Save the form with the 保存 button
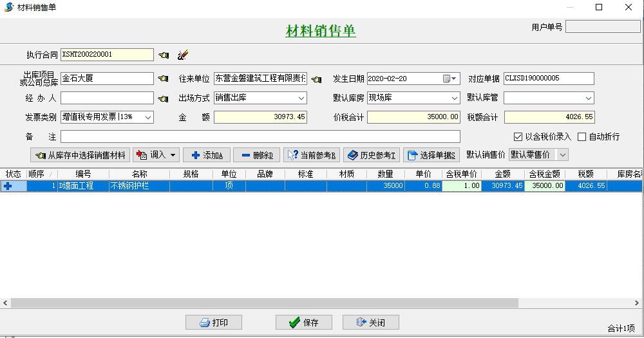This screenshot has width=644, height=338. [x=304, y=323]
